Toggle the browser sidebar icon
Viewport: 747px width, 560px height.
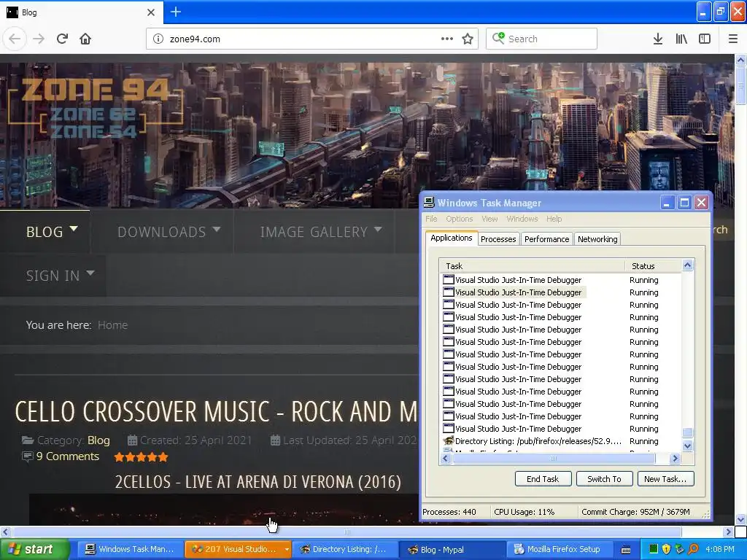click(705, 39)
